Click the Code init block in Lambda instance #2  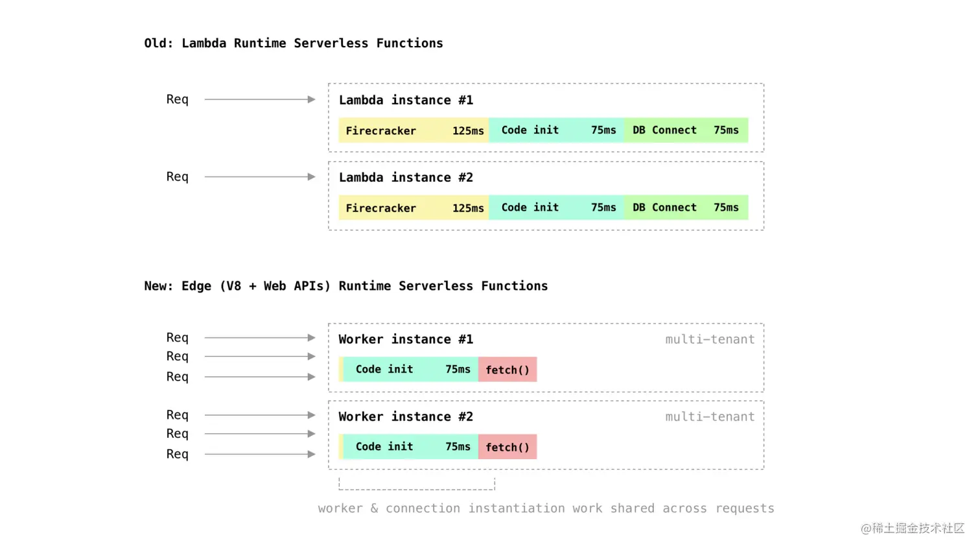[557, 208]
